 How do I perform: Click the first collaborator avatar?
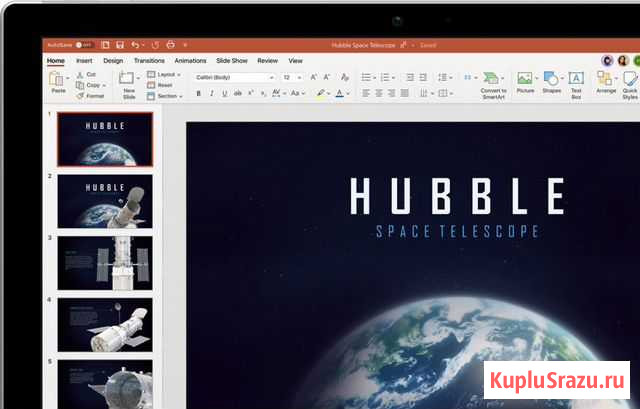607,61
